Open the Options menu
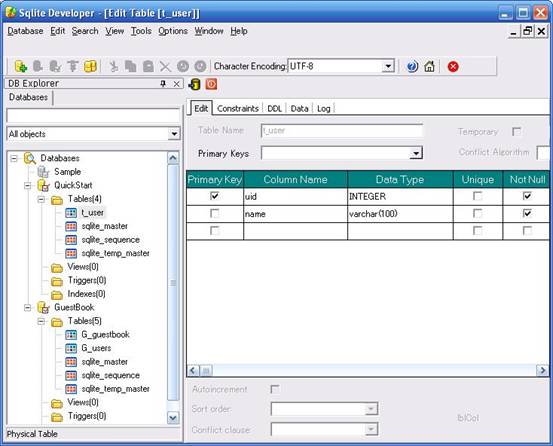553x446 pixels. [x=173, y=31]
